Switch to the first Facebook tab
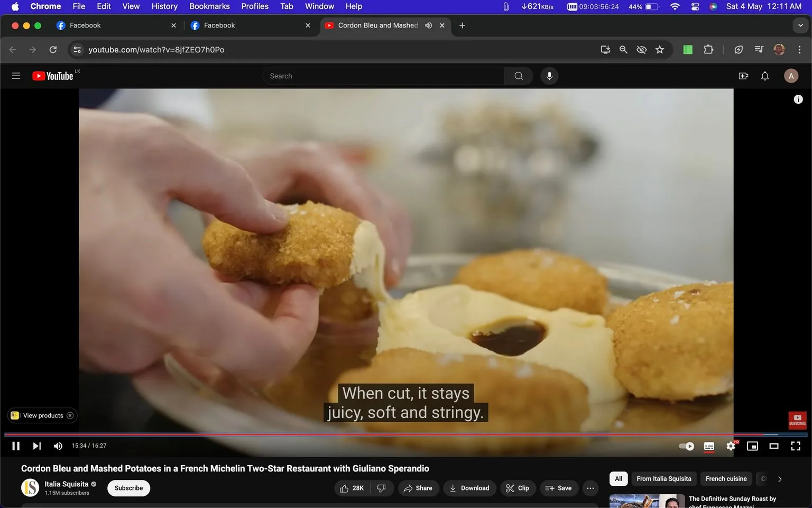Viewport: 812px width, 508px height. [106, 25]
